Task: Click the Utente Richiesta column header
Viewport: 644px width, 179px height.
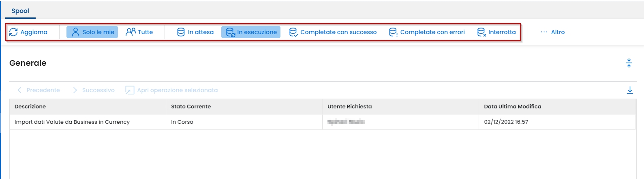Action: 349,106
